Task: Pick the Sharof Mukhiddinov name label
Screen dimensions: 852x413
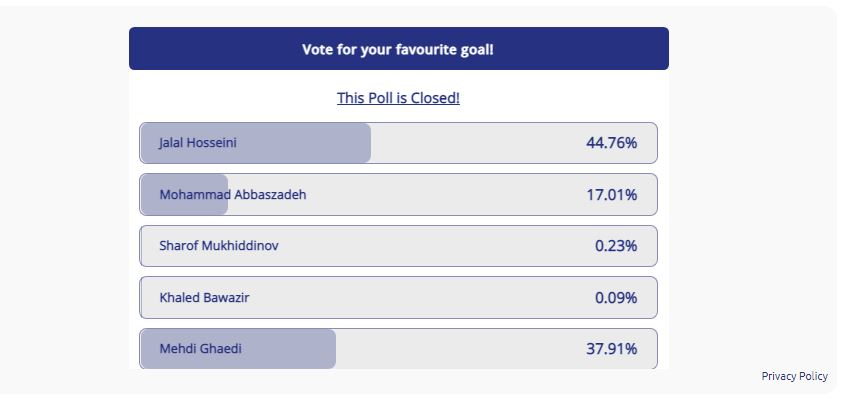Action: click(x=219, y=246)
